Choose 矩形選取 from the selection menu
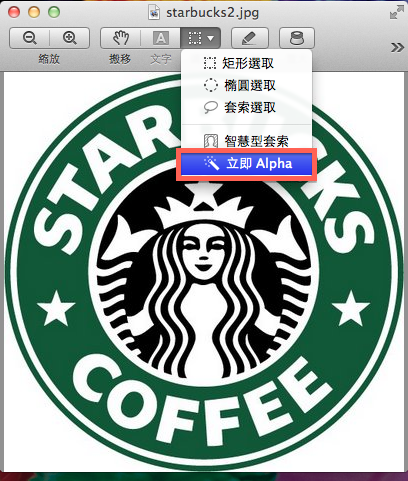 pyautogui.click(x=246, y=63)
